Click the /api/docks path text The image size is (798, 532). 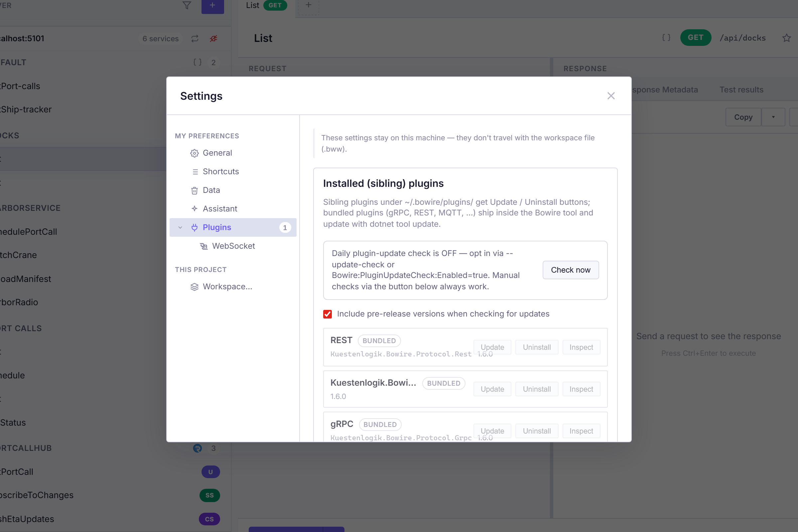(x=743, y=38)
